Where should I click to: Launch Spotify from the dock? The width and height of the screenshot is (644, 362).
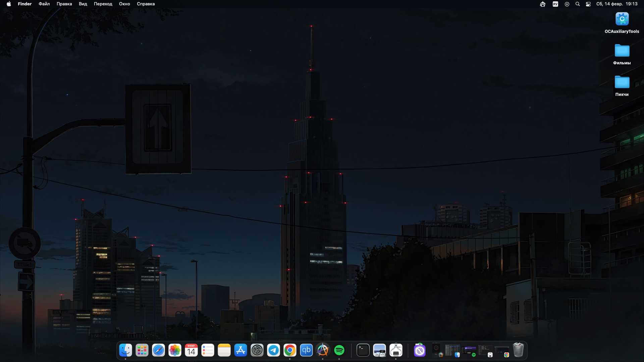pyautogui.click(x=339, y=350)
